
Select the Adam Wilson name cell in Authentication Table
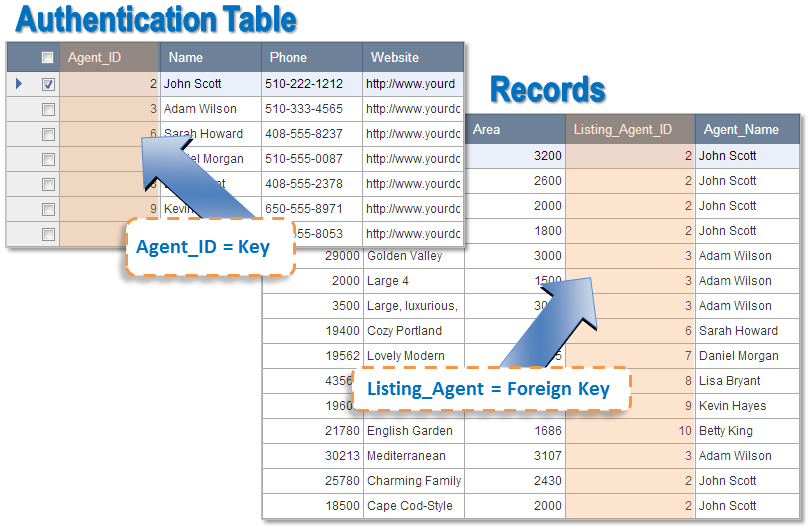[211, 109]
